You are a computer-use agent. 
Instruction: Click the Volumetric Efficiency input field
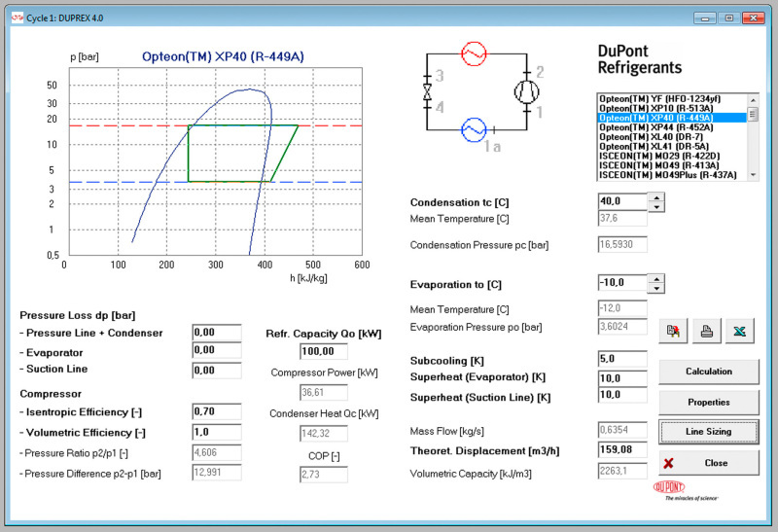[217, 432]
